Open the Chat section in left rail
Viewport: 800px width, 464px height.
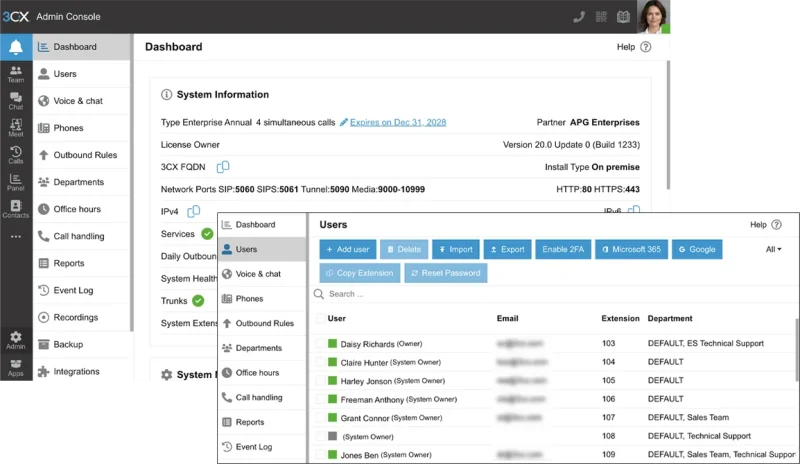coord(16,101)
